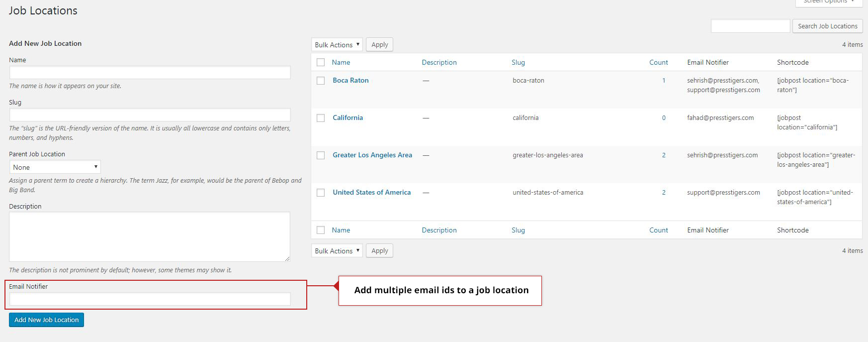Select the California row checkbox
The height and width of the screenshot is (342, 868).
click(321, 118)
